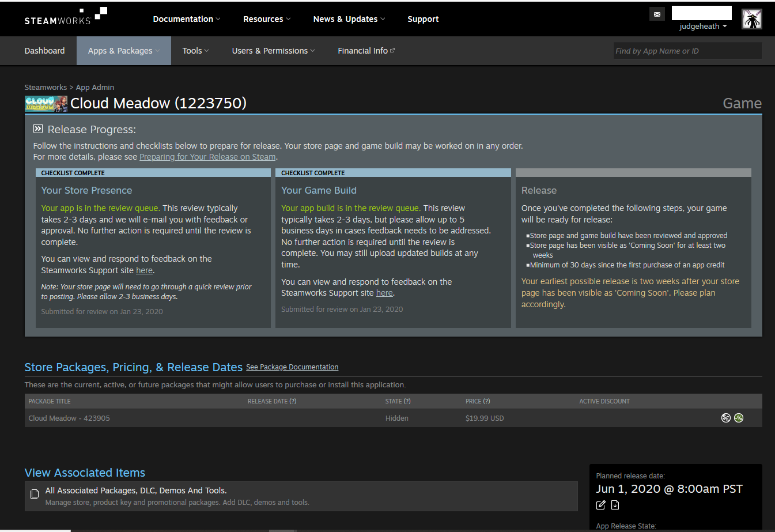The width and height of the screenshot is (775, 532).
Task: Open the Cloud Meadow - 423905 package row
Action: pos(393,418)
